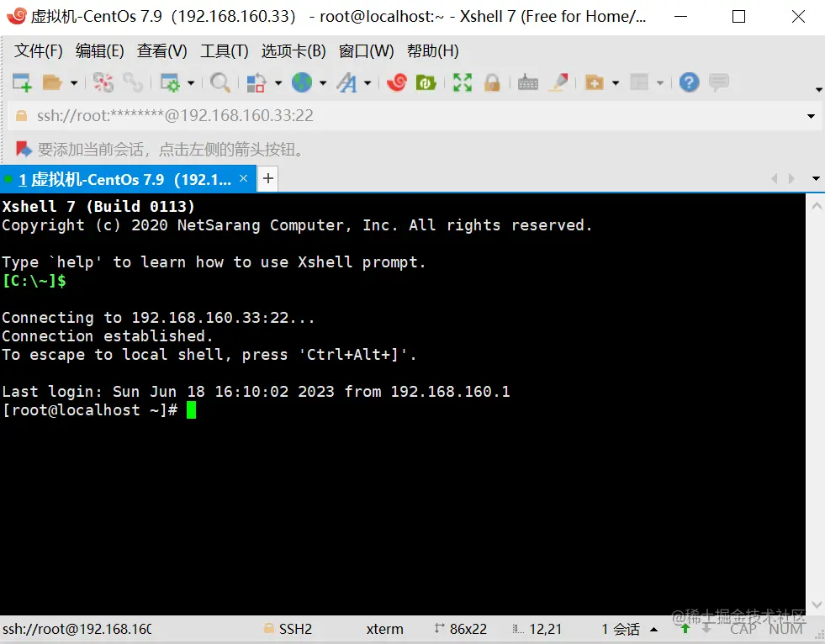The image size is (825, 644).
Task: Click the Last login line in terminal
Action: tap(256, 392)
